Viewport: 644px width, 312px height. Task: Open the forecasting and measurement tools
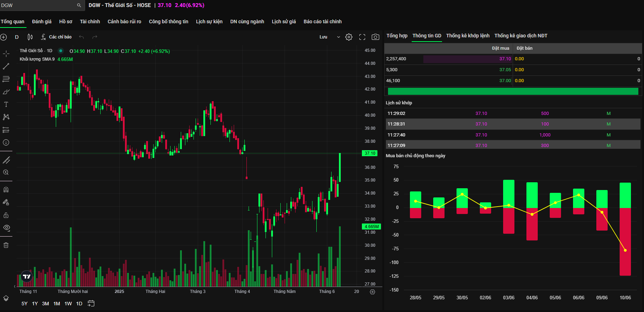(6, 130)
